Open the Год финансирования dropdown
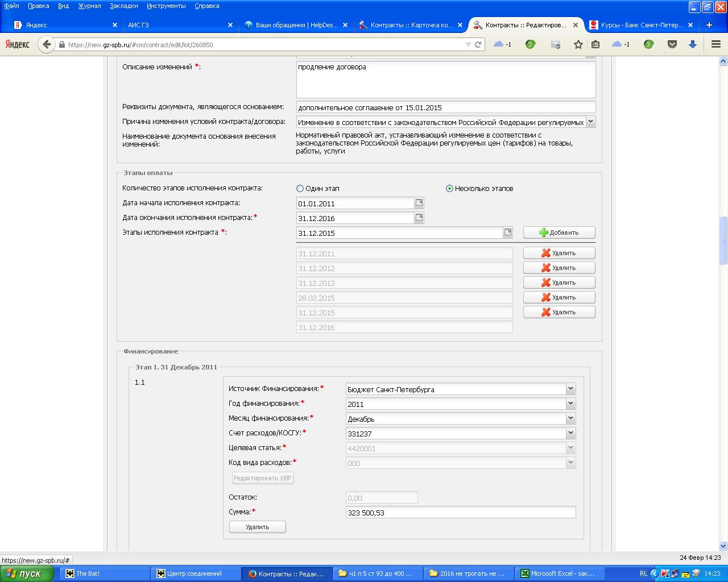The image size is (728, 582). click(x=570, y=404)
